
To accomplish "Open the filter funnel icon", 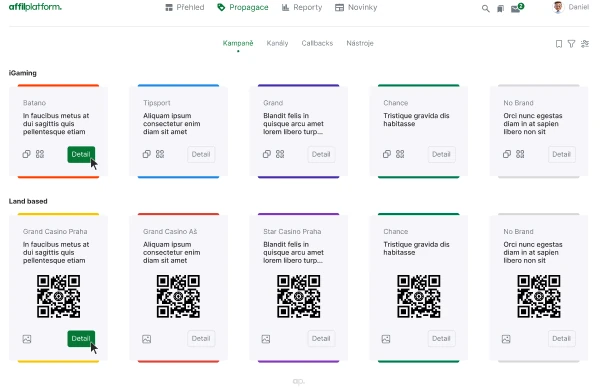I will pyautogui.click(x=571, y=44).
